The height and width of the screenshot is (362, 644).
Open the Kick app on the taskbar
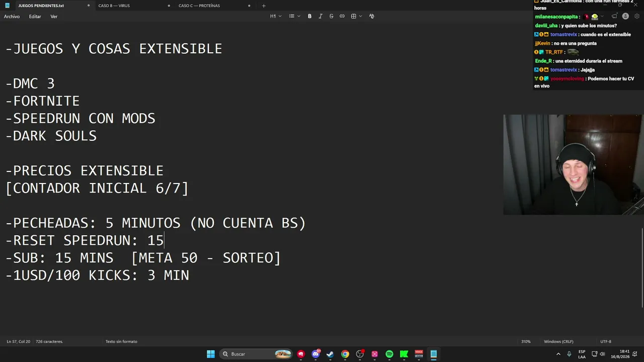coord(404,354)
